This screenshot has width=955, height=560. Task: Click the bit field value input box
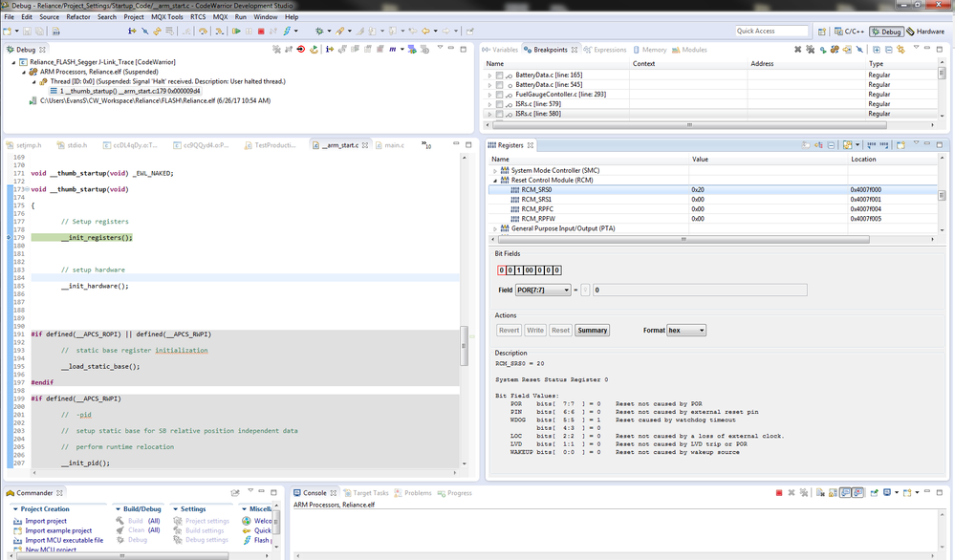(701, 290)
